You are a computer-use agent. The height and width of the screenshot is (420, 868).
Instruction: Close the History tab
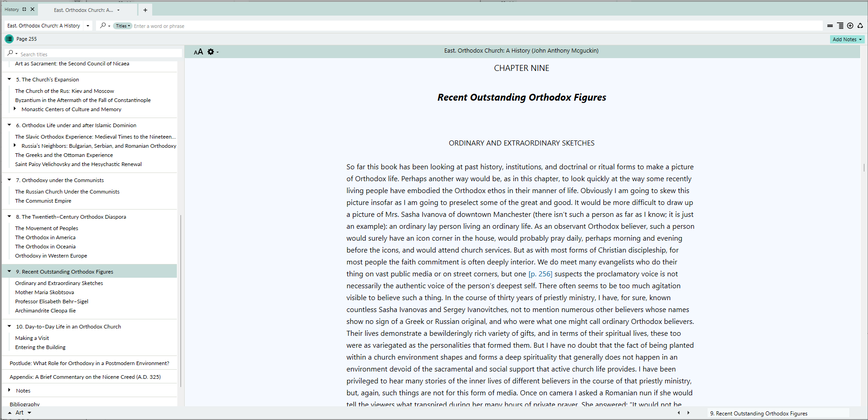pyautogui.click(x=32, y=9)
